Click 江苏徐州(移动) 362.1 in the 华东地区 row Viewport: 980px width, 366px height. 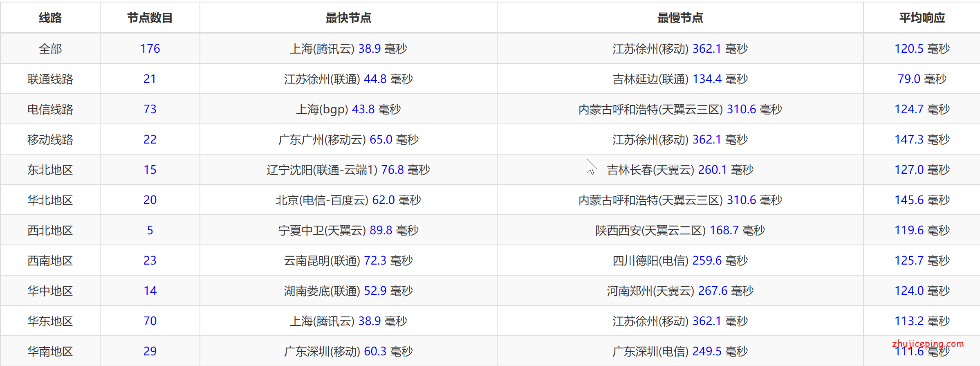680,321
